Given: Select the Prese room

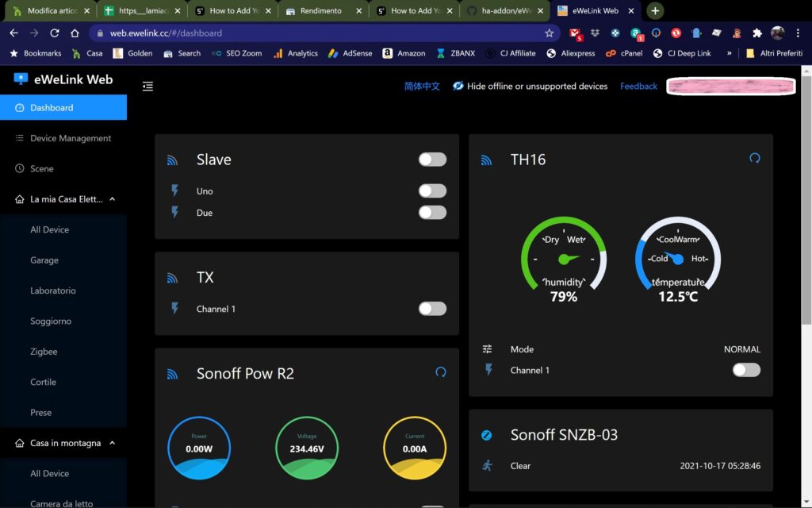Looking at the screenshot, I should click(63, 413).
